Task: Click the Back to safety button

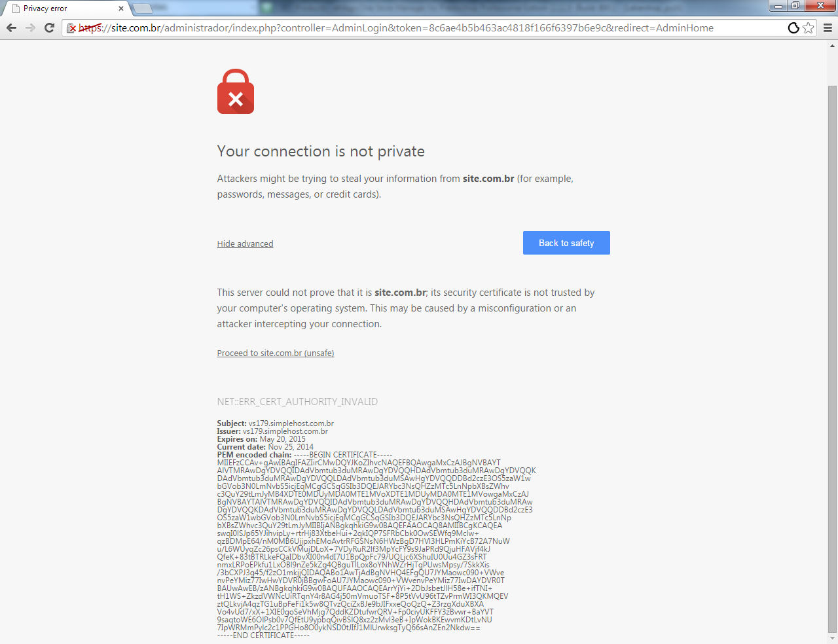Action: [x=566, y=243]
